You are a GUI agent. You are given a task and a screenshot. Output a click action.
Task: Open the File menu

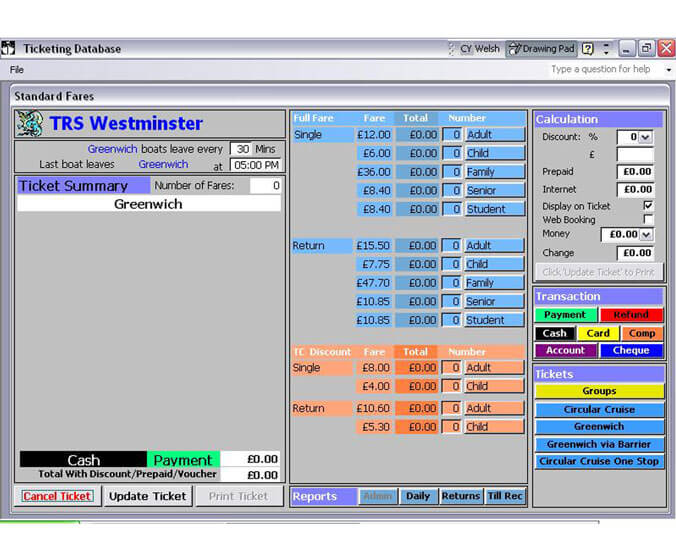click(17, 70)
